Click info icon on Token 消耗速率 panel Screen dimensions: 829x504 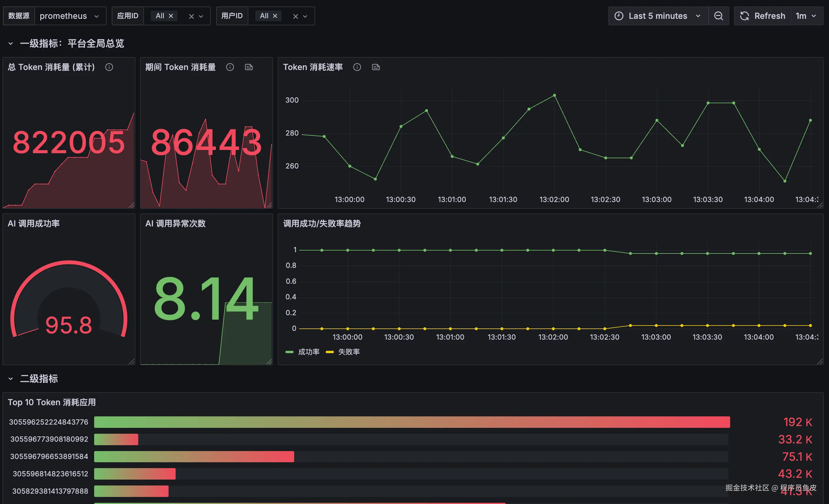point(357,67)
